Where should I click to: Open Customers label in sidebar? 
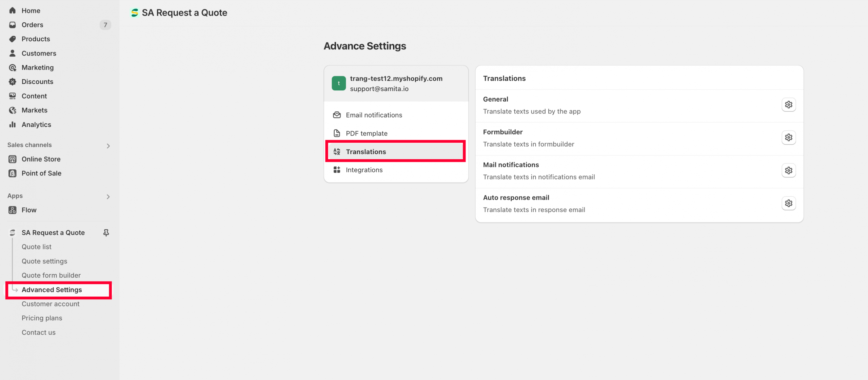(39, 53)
